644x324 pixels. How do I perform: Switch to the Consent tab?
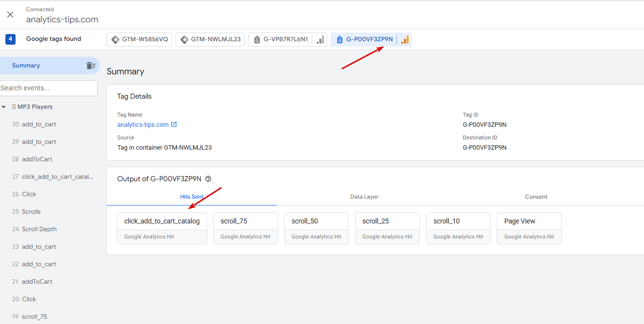coord(536,197)
